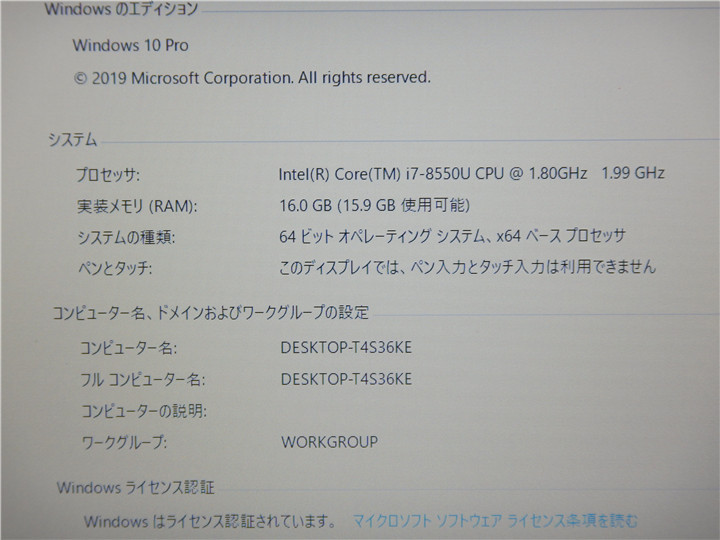Select the pen and touch unavailable message
The image size is (720, 540).
click(467, 267)
